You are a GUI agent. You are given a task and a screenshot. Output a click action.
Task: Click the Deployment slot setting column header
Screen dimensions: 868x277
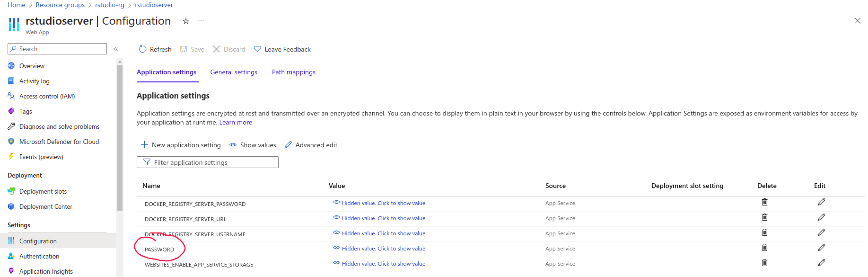coord(687,186)
